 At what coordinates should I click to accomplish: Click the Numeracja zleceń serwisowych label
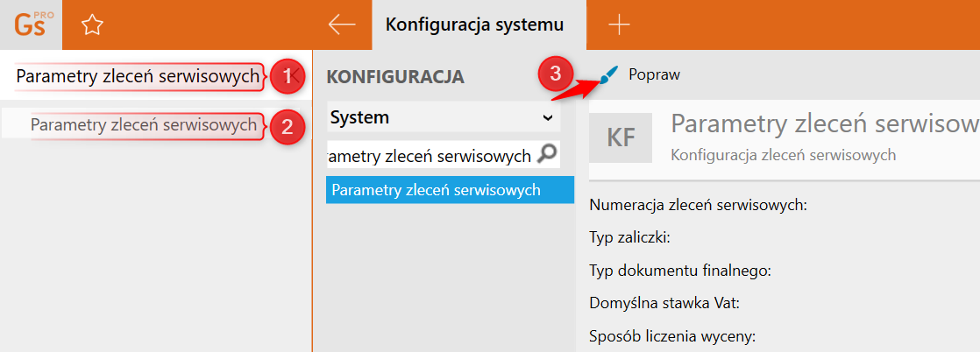698,206
